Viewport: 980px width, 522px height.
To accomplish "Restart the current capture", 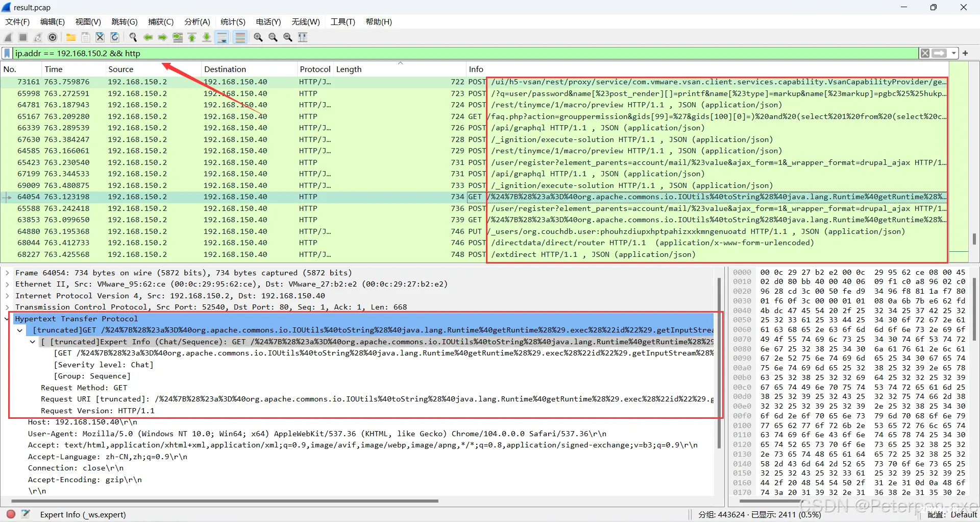I will tap(38, 37).
